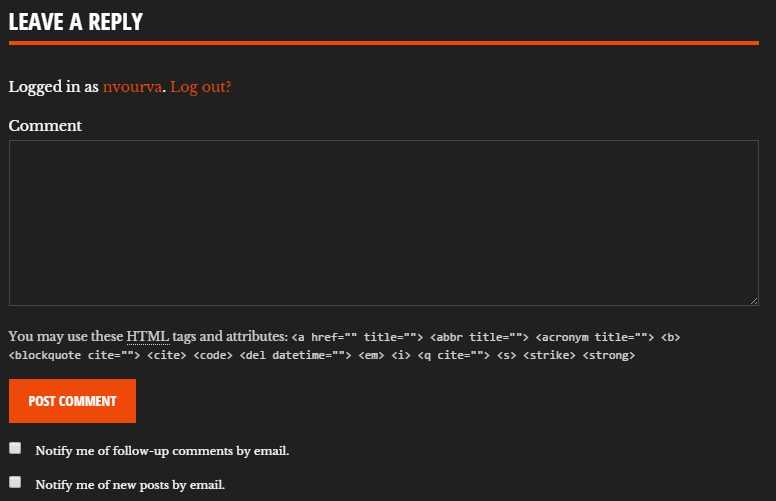Image resolution: width=776 pixels, height=501 pixels.
Task: Focus the Comment text area
Action: (x=384, y=223)
